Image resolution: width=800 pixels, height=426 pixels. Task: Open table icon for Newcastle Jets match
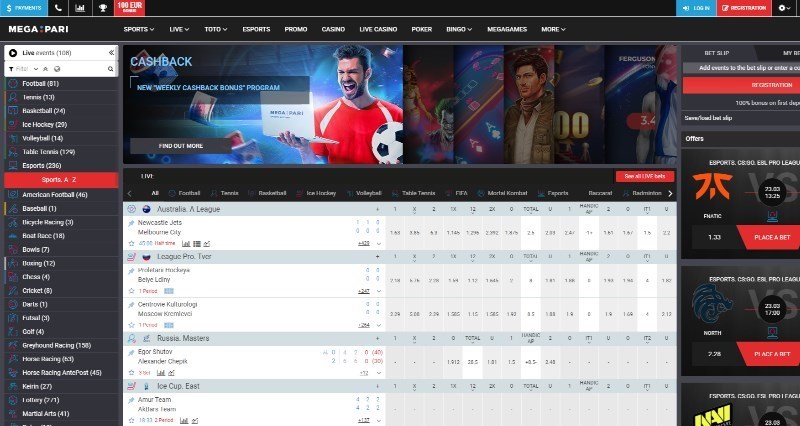(x=197, y=244)
